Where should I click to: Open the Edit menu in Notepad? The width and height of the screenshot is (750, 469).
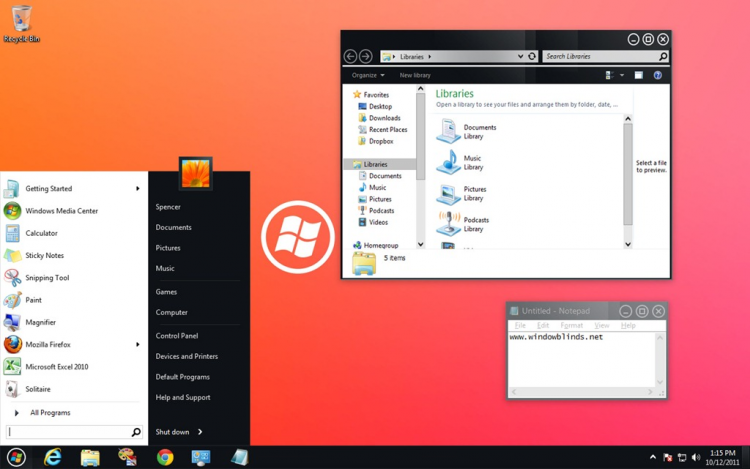[543, 326]
